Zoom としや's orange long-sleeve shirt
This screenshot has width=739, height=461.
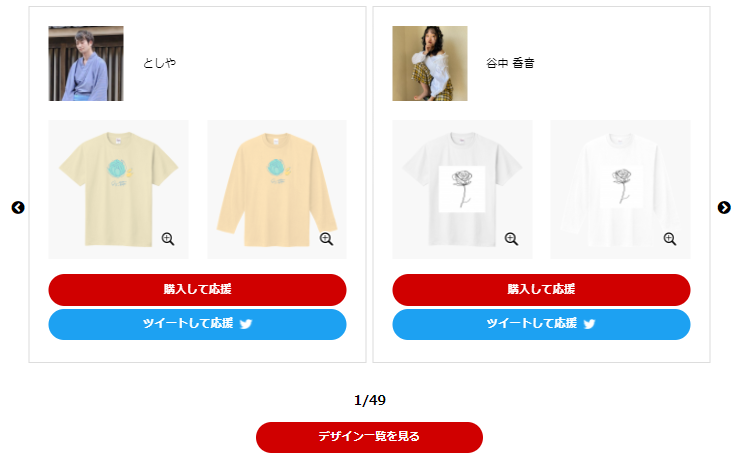pos(326,239)
